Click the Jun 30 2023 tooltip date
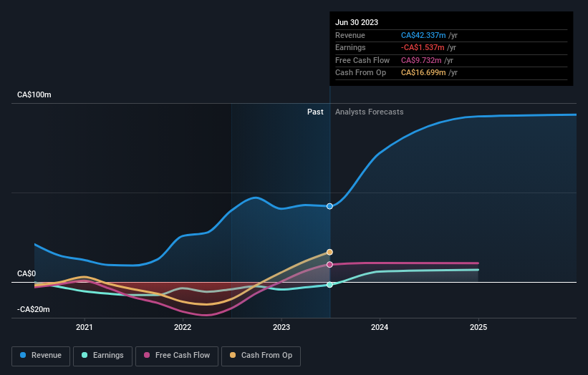588x375 pixels. tap(357, 22)
